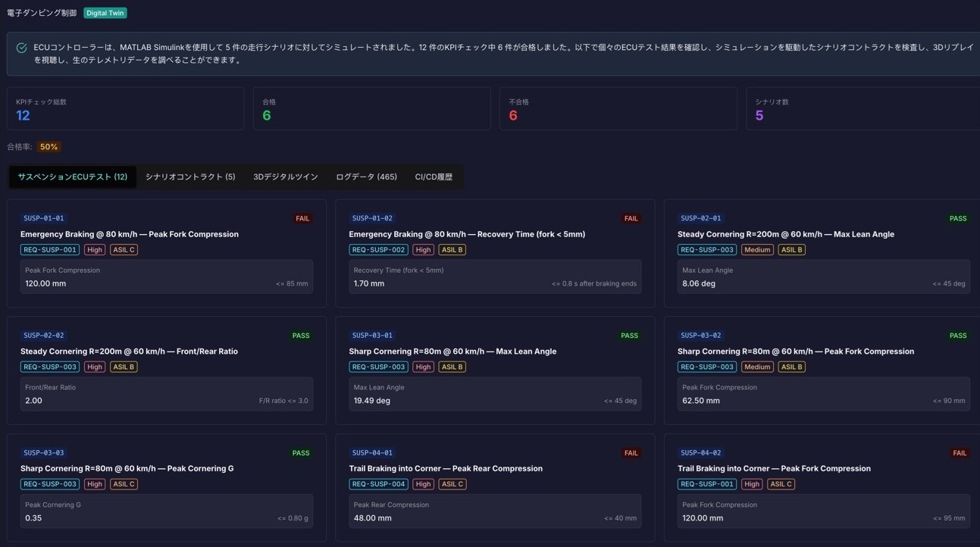The image size is (980, 547).
Task: Click the ASIL B tag on SUSP-01-02
Action: [x=452, y=250]
